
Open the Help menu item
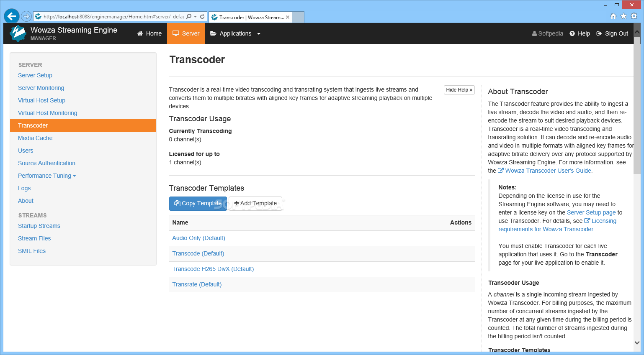(580, 33)
